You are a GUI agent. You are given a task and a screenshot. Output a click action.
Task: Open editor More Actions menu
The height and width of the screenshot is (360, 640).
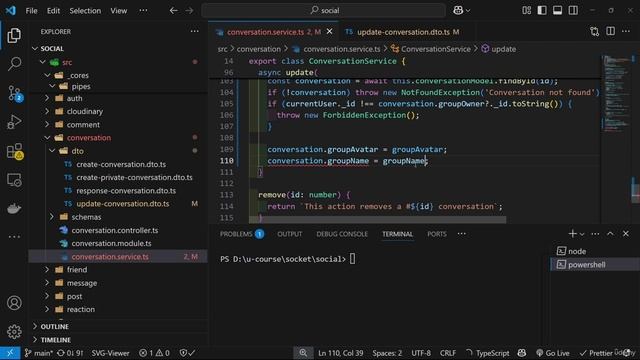[626, 31]
